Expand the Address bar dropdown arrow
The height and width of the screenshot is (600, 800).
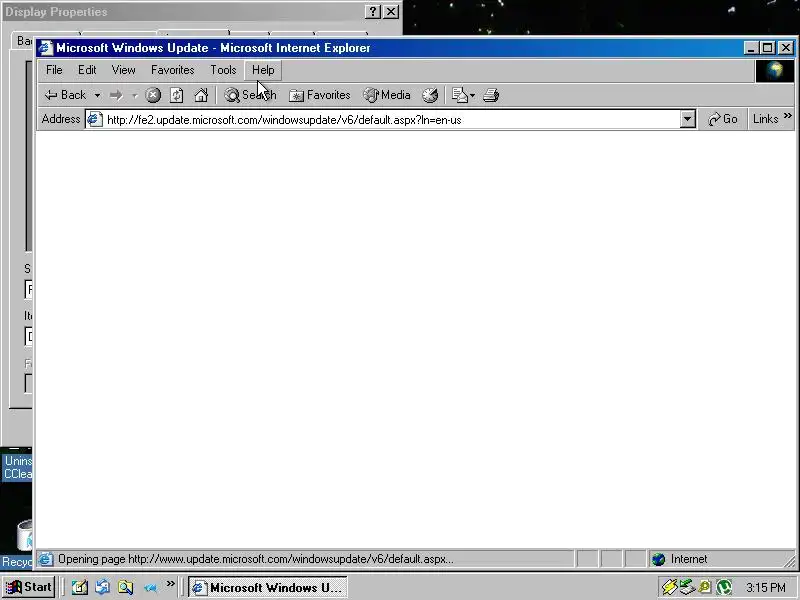tap(688, 120)
